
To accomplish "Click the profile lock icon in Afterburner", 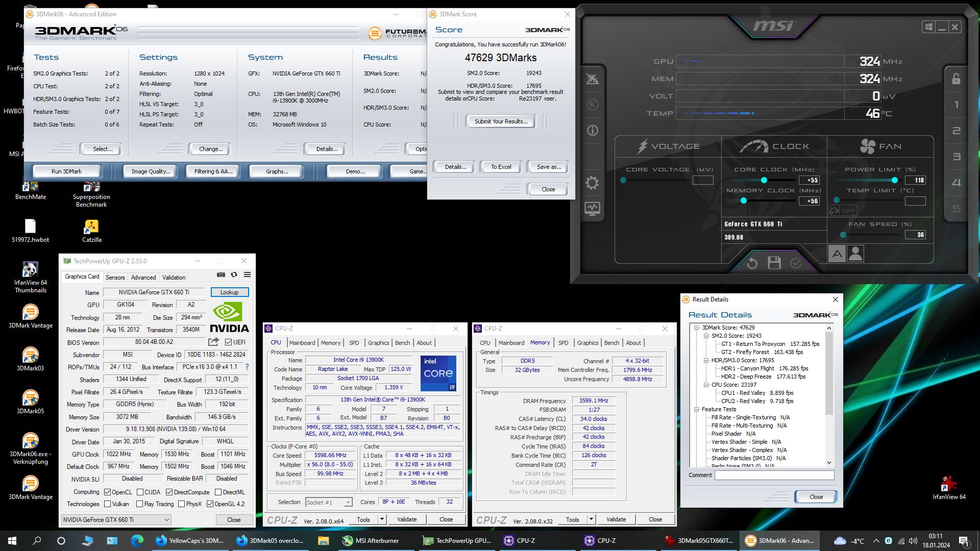I will pyautogui.click(x=956, y=79).
